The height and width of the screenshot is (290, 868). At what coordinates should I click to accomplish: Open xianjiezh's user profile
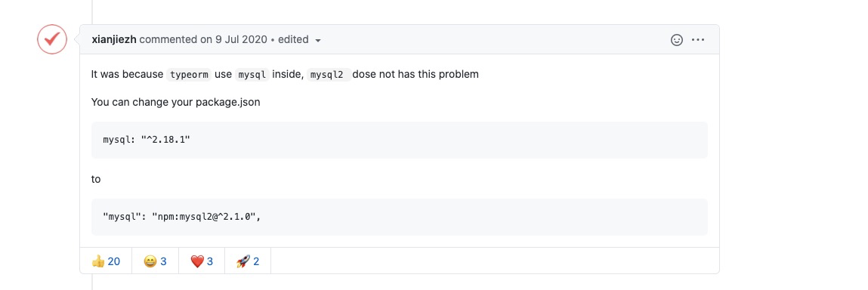(114, 40)
